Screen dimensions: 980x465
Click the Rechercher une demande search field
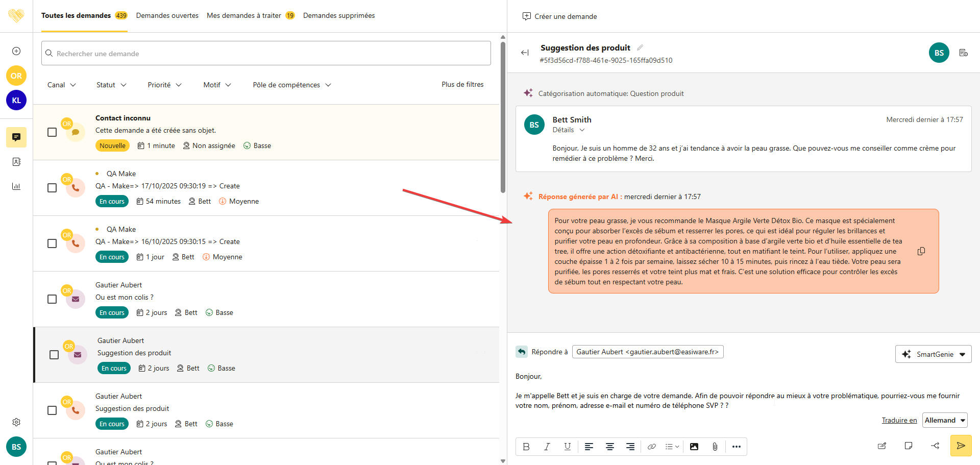coord(265,54)
